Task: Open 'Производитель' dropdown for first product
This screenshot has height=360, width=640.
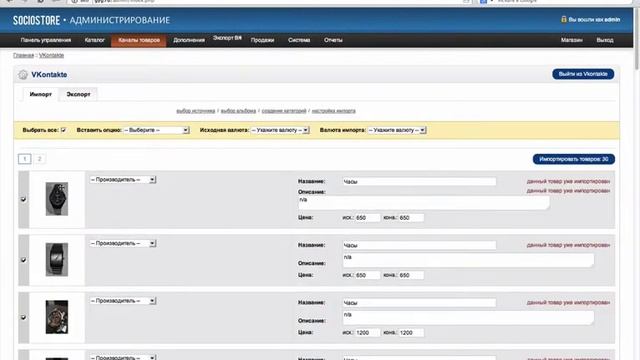Action: tap(122, 180)
